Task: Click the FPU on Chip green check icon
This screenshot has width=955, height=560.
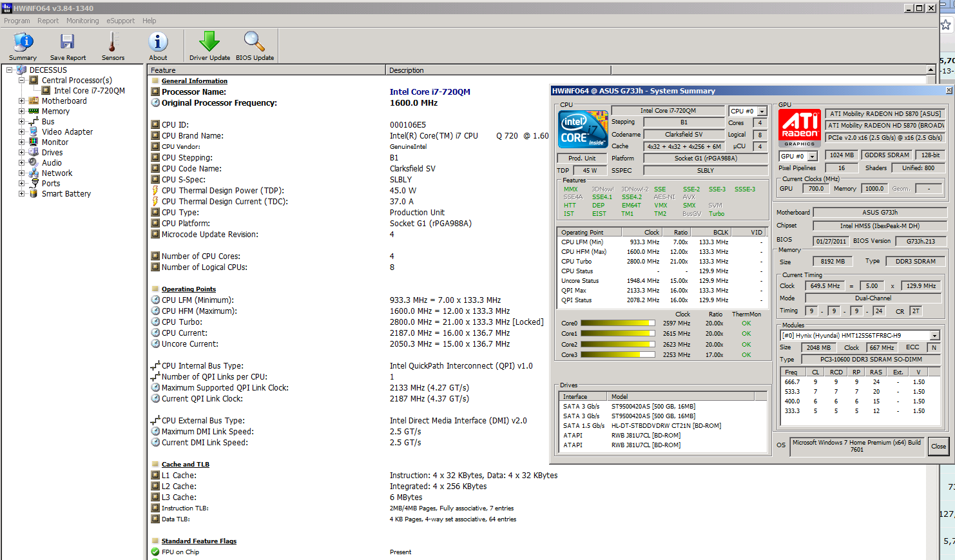Action: pyautogui.click(x=155, y=552)
